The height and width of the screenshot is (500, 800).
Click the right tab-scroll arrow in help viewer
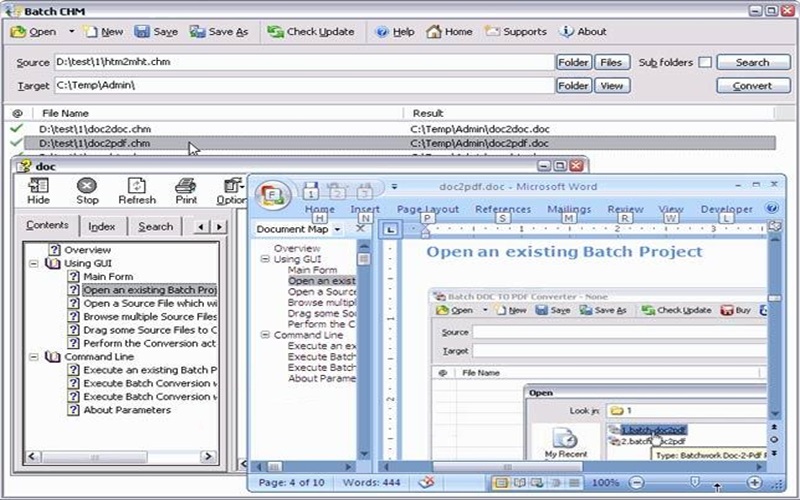click(x=220, y=227)
